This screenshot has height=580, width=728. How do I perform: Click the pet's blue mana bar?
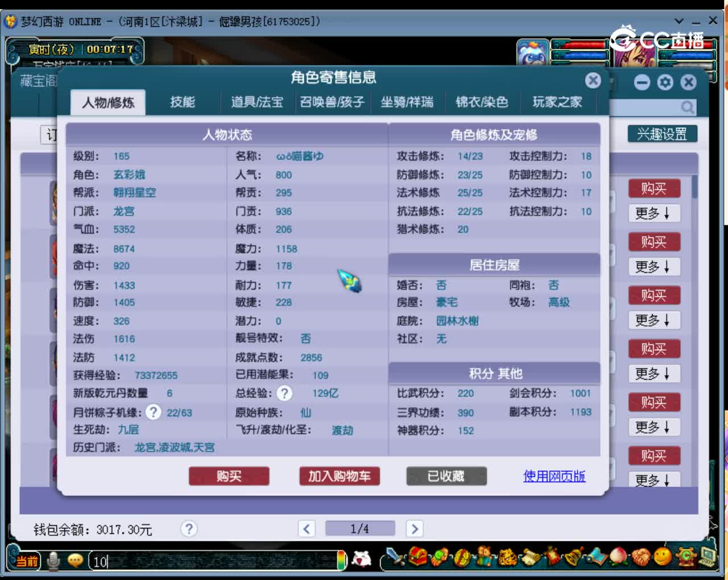(x=580, y=55)
